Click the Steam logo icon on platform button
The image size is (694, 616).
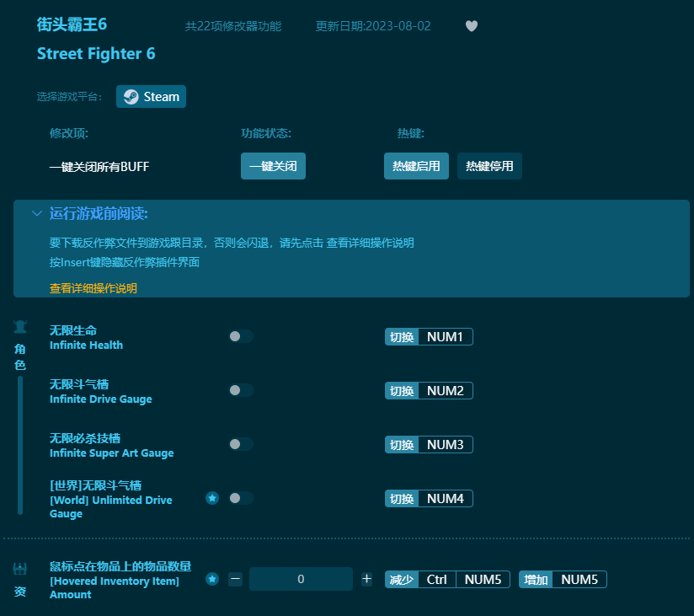pyautogui.click(x=131, y=96)
